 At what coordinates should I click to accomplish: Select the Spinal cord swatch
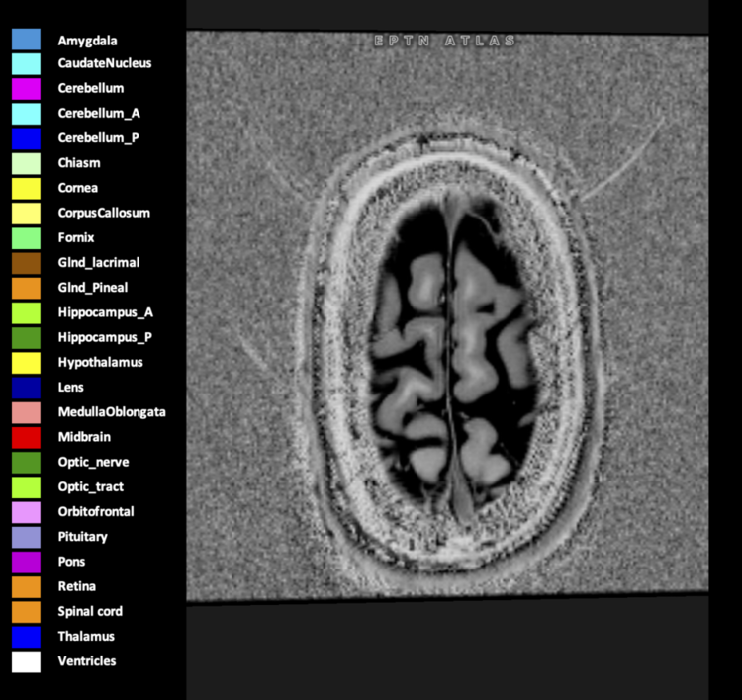(26, 612)
